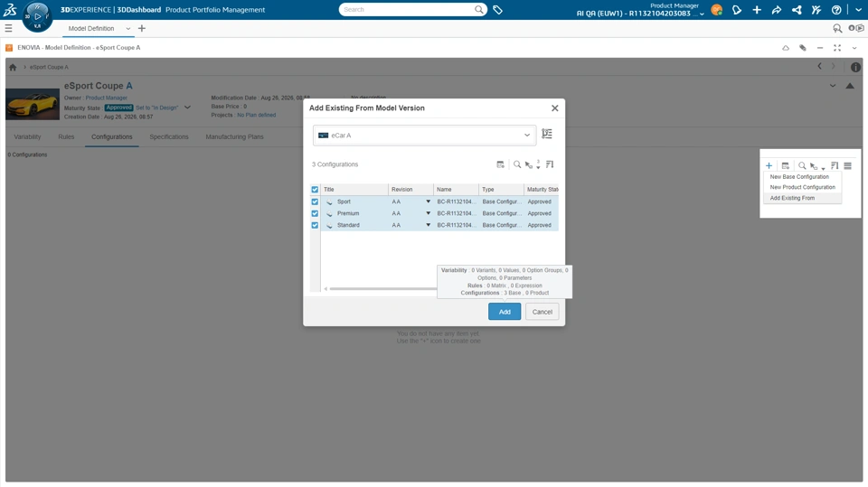This screenshot has height=487, width=868.
Task: Collapse the eSport Coupe header triangle
Action: [x=850, y=86]
